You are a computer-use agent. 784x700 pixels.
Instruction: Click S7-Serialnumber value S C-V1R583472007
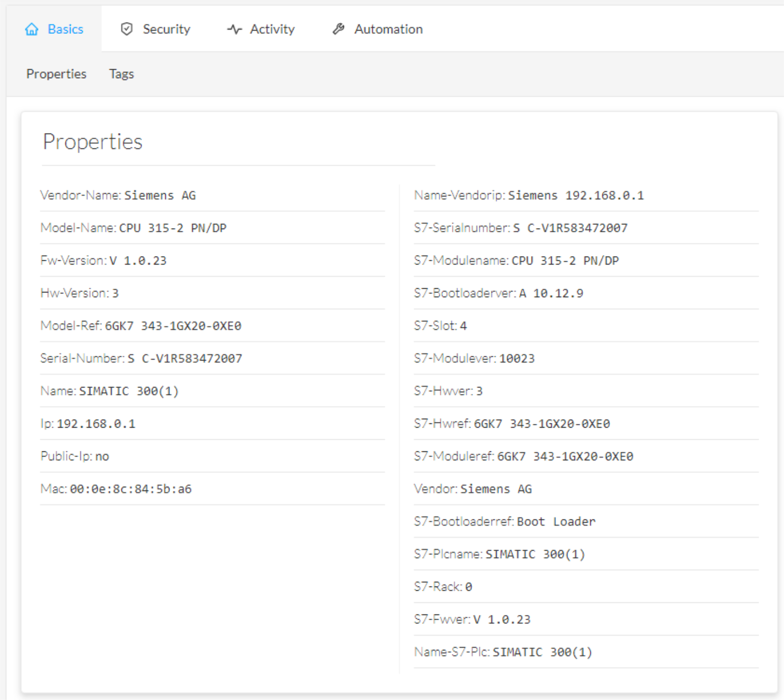click(570, 228)
